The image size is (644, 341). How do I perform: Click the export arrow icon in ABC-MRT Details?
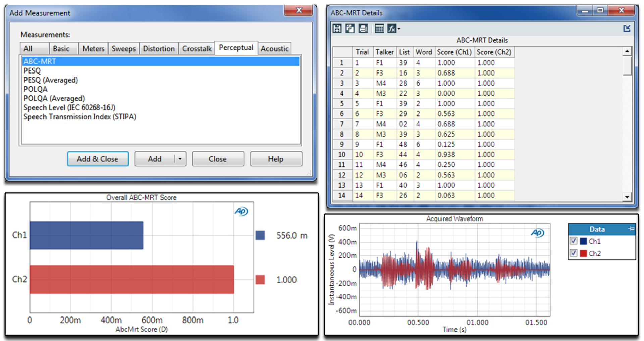click(x=627, y=29)
